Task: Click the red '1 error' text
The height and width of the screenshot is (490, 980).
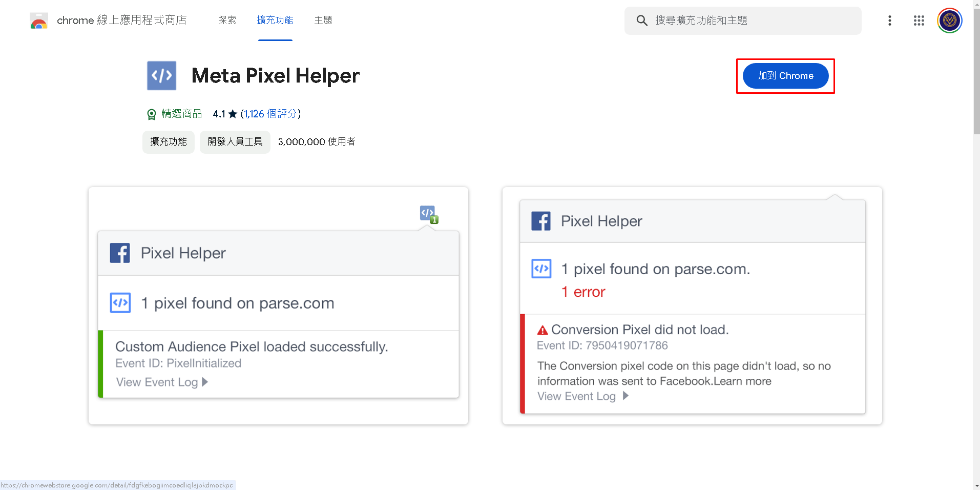Action: point(583,292)
